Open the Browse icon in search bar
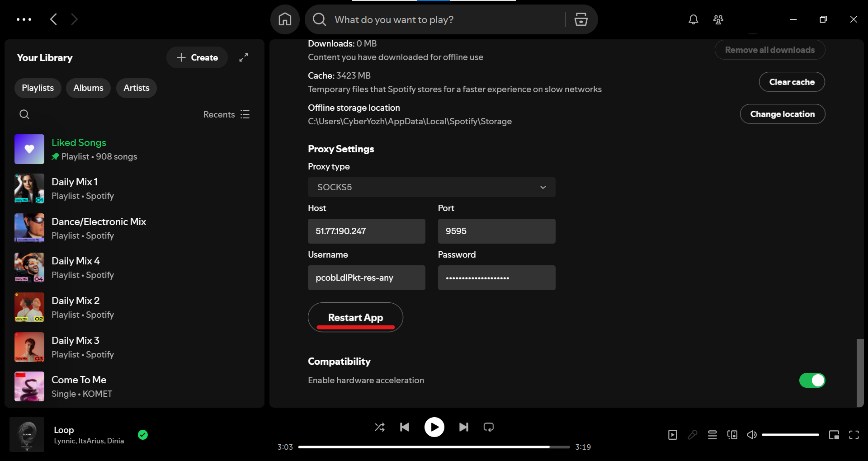 point(581,19)
